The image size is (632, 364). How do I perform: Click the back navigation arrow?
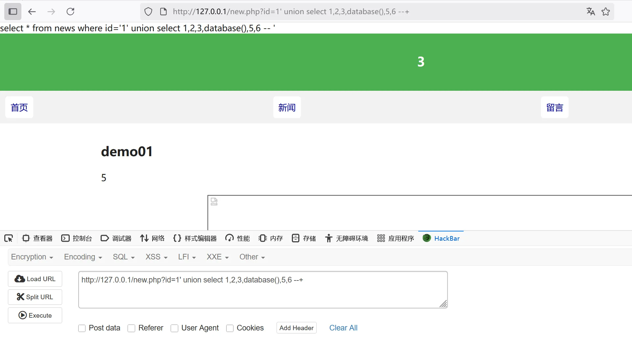point(32,12)
